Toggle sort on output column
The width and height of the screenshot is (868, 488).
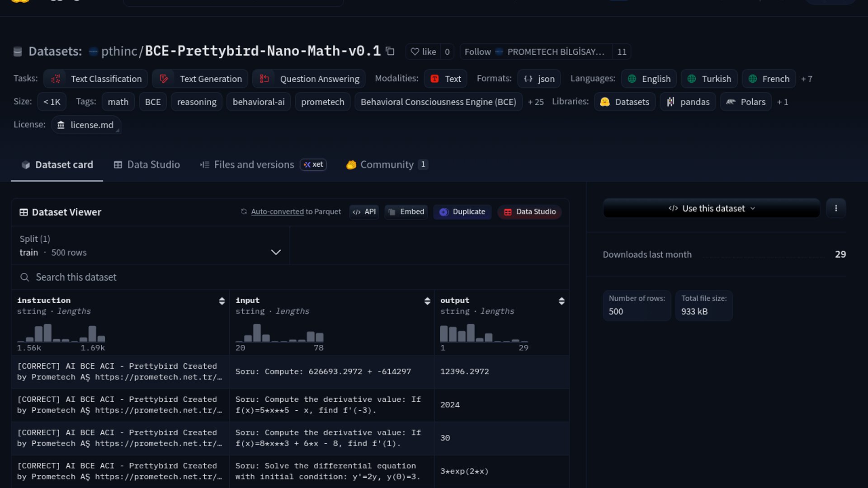(x=561, y=301)
